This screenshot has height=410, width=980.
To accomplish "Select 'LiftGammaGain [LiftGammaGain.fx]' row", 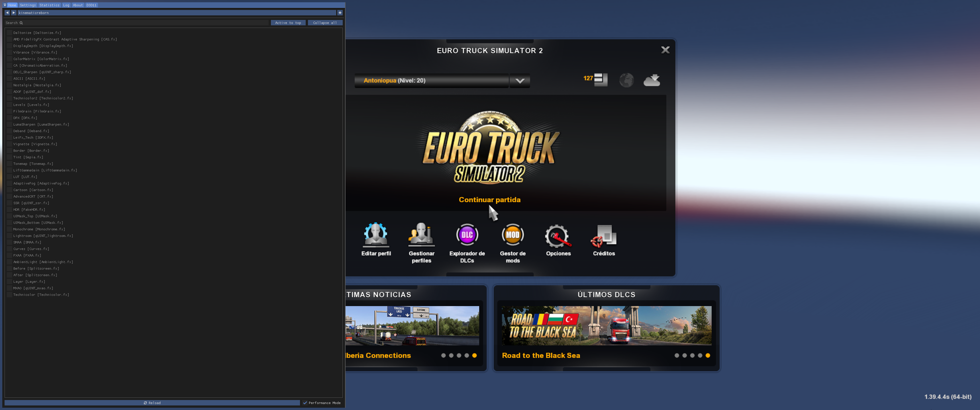I will pos(45,170).
